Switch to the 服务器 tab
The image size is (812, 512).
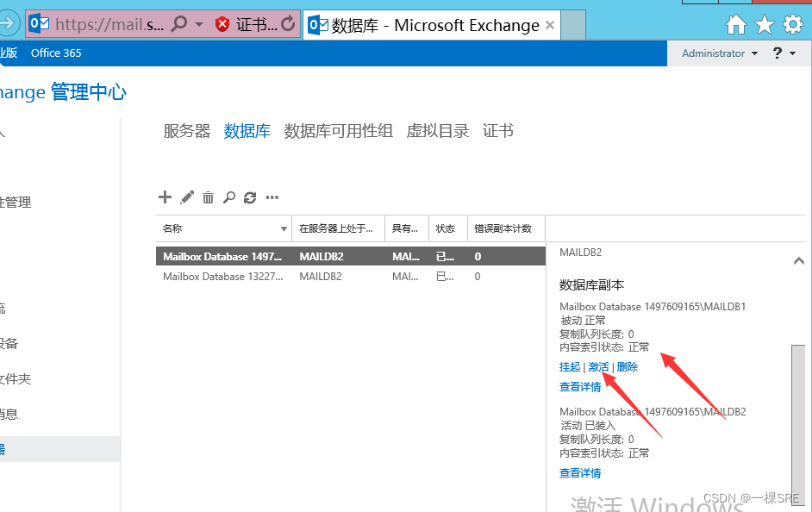(x=187, y=131)
